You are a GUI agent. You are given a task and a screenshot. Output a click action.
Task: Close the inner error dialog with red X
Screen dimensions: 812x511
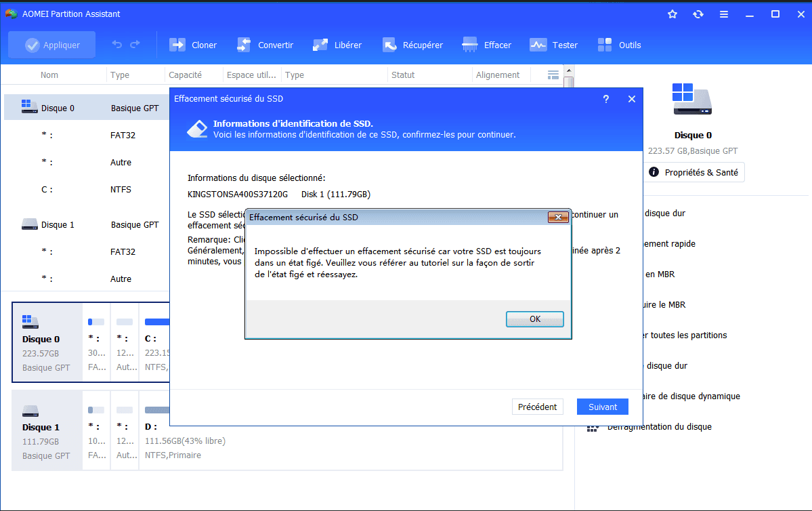click(558, 218)
